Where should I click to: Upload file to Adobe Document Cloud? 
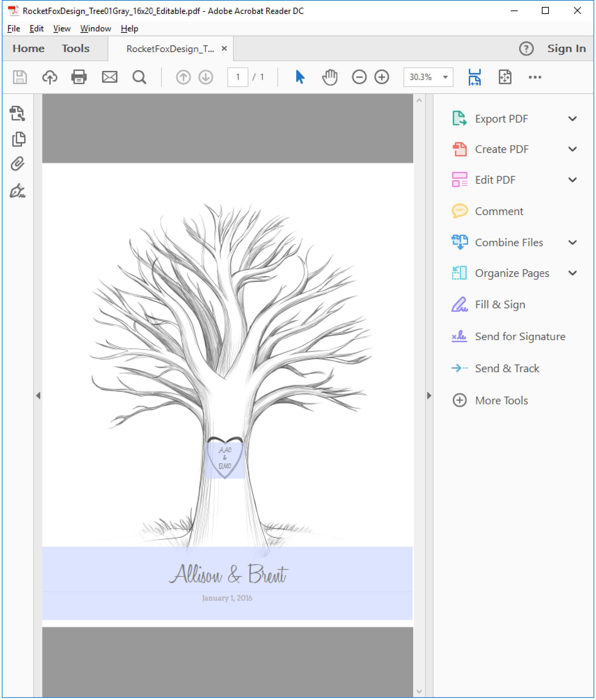click(x=49, y=77)
